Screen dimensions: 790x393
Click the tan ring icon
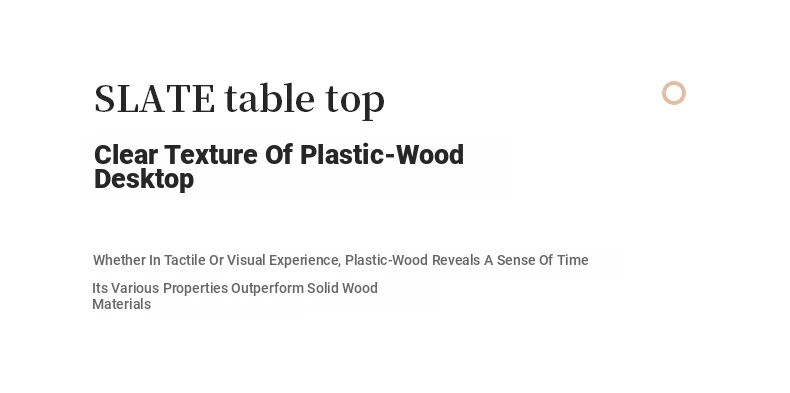coord(674,93)
